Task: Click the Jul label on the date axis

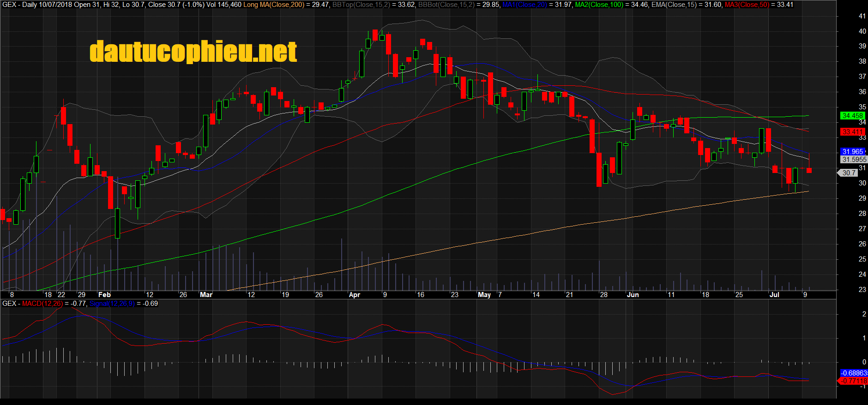Action: [774, 294]
